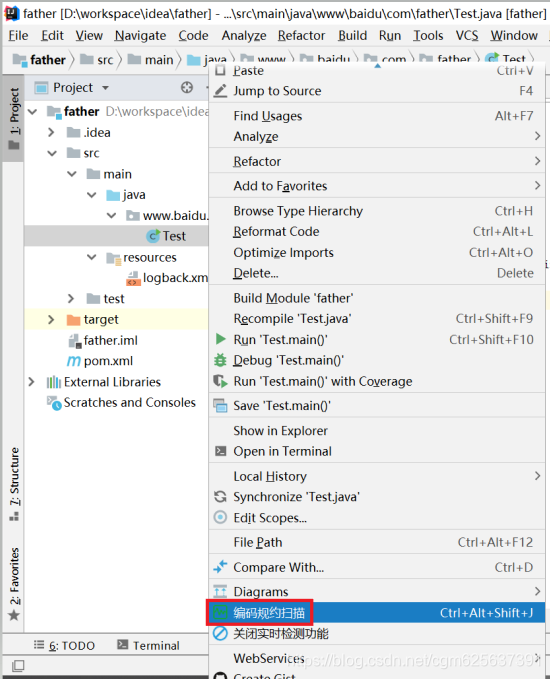Click the Run with Coverage shield icon
Viewport: 550px width, 679px height.
tap(220, 381)
